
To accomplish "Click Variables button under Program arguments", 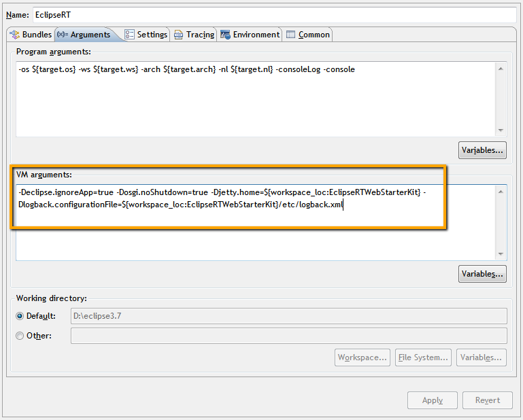I will tap(482, 150).
